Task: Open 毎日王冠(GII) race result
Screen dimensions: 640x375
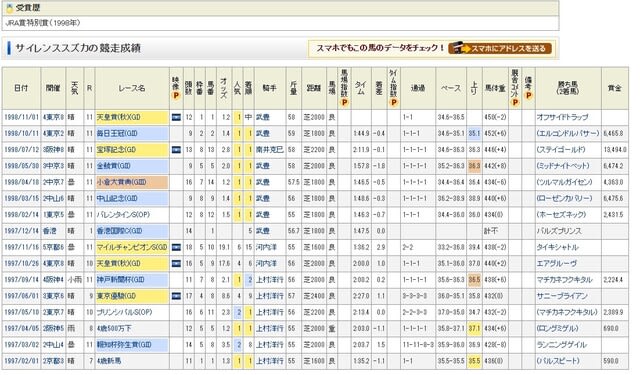Action: pos(117,133)
